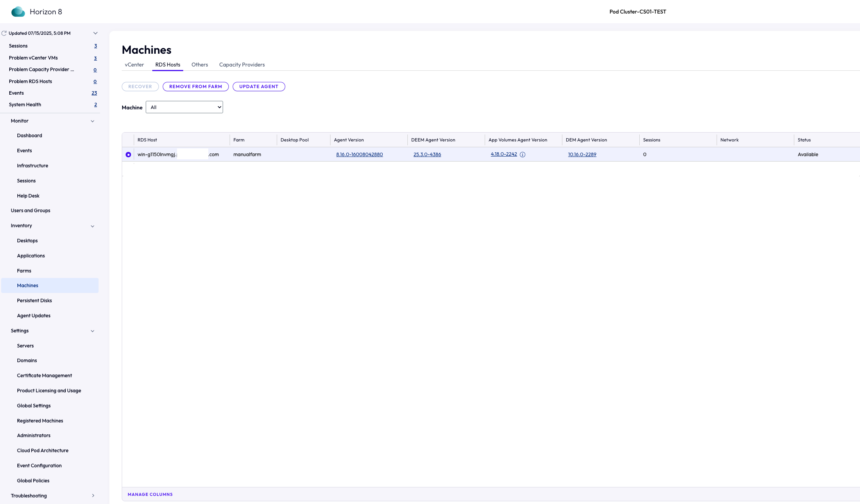
Task: Open Global Policies
Action: pyautogui.click(x=33, y=480)
